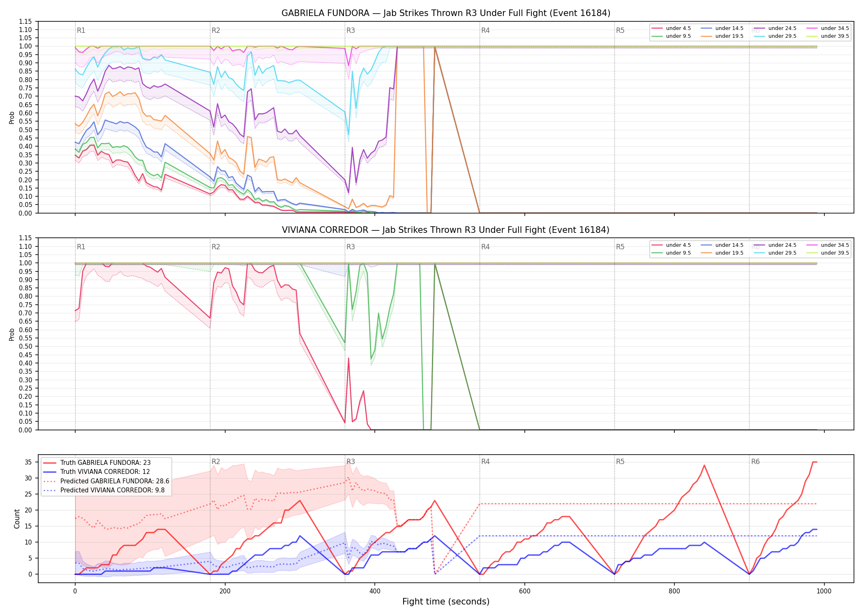
Task: Click R4 round marker in Gabriela Fundora chart
Action: tap(485, 30)
